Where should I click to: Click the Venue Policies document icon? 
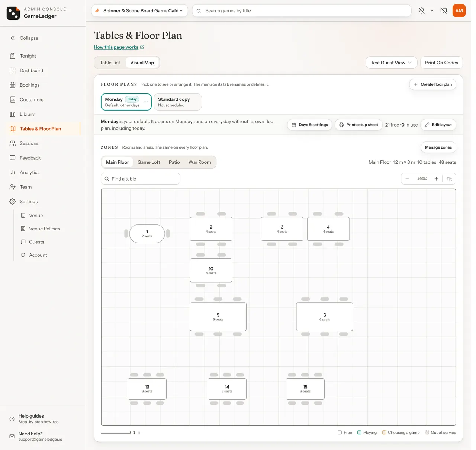click(x=23, y=229)
